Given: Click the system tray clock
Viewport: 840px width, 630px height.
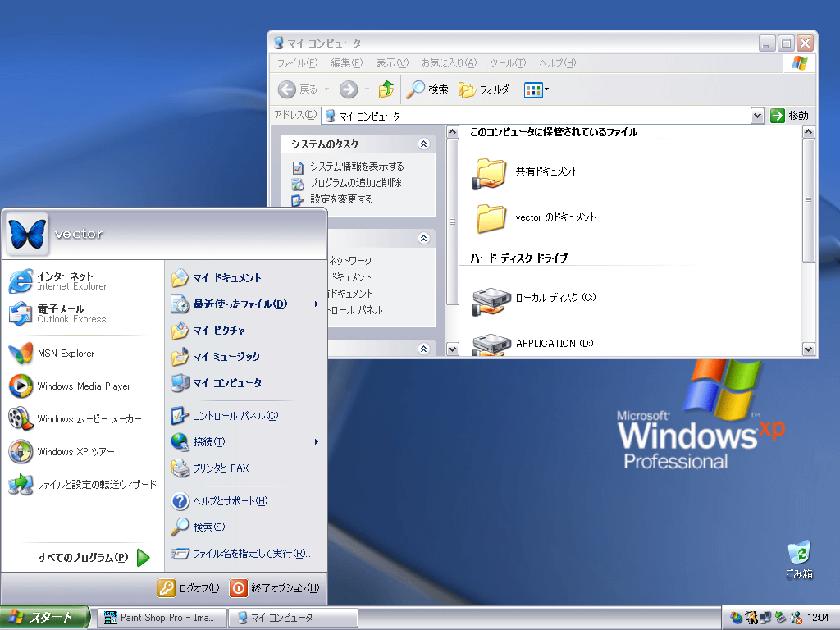Looking at the screenshot, I should click(x=818, y=618).
